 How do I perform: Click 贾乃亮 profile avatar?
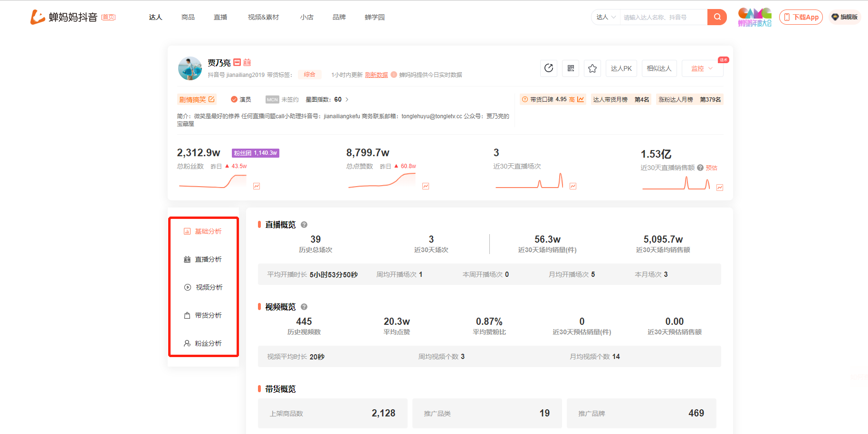pyautogui.click(x=190, y=68)
